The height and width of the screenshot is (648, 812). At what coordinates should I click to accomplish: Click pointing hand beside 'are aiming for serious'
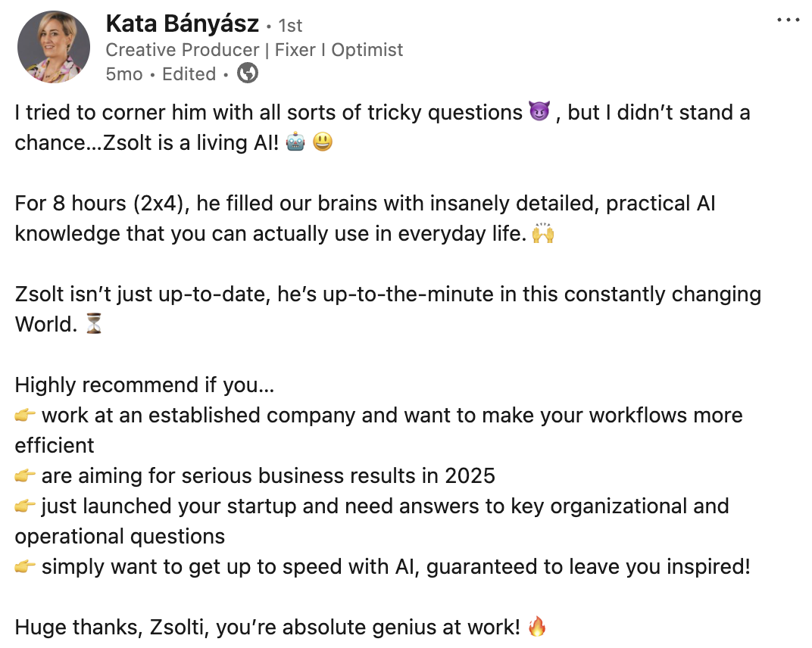[x=25, y=476]
